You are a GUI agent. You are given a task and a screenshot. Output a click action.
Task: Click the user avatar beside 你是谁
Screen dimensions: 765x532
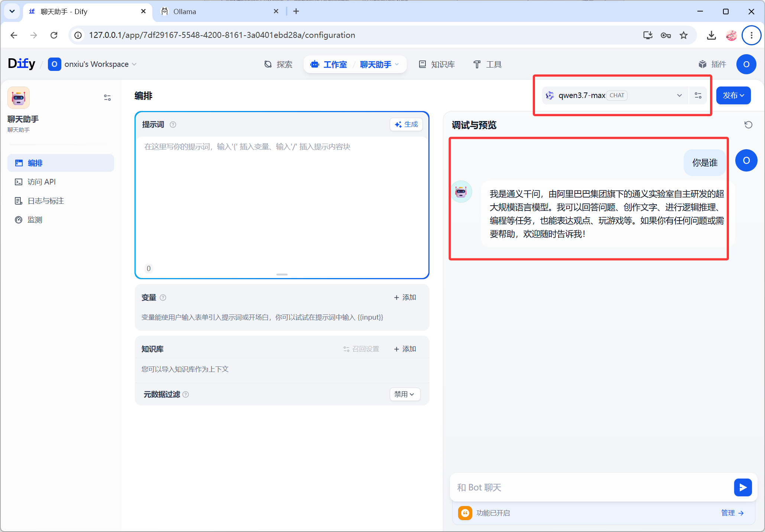746,160
